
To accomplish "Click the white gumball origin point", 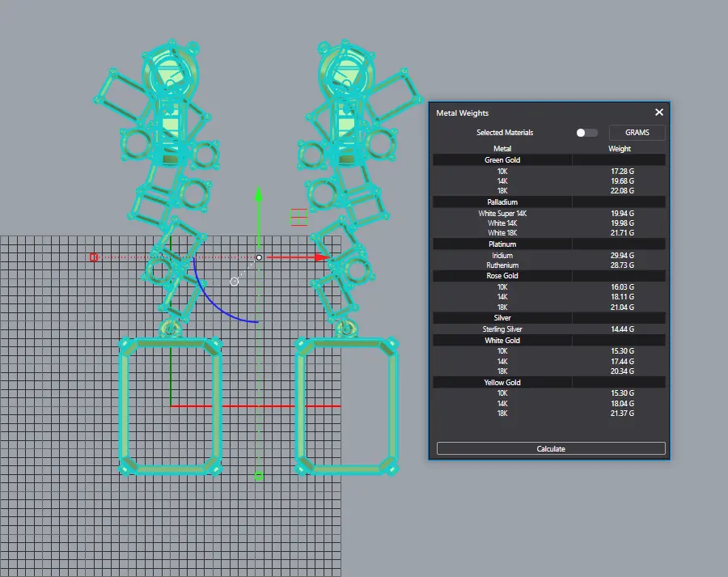I will click(259, 257).
